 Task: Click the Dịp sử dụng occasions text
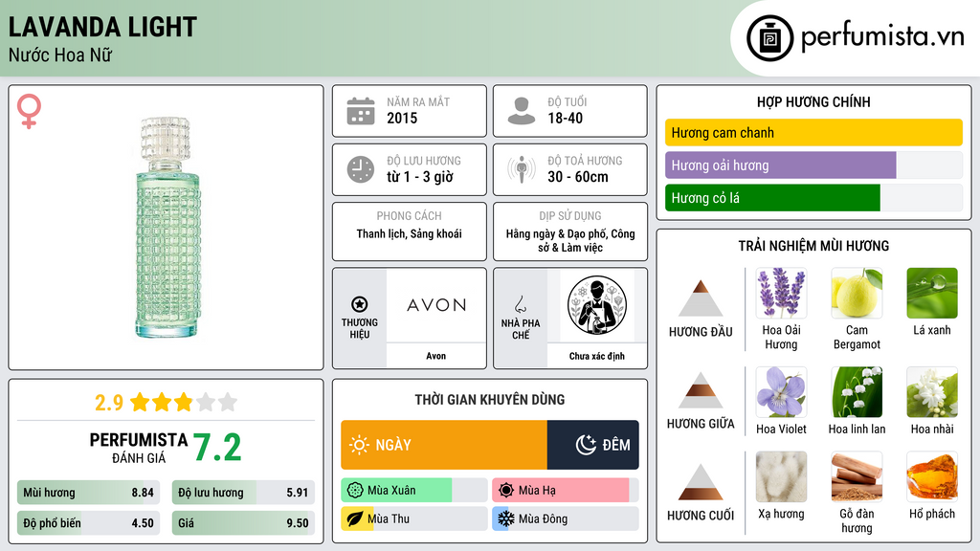point(570,240)
